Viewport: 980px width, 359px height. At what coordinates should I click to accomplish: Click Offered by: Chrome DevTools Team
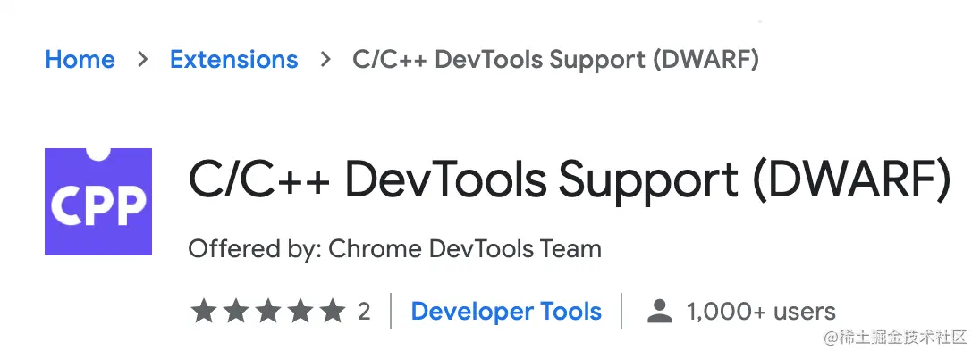(395, 249)
